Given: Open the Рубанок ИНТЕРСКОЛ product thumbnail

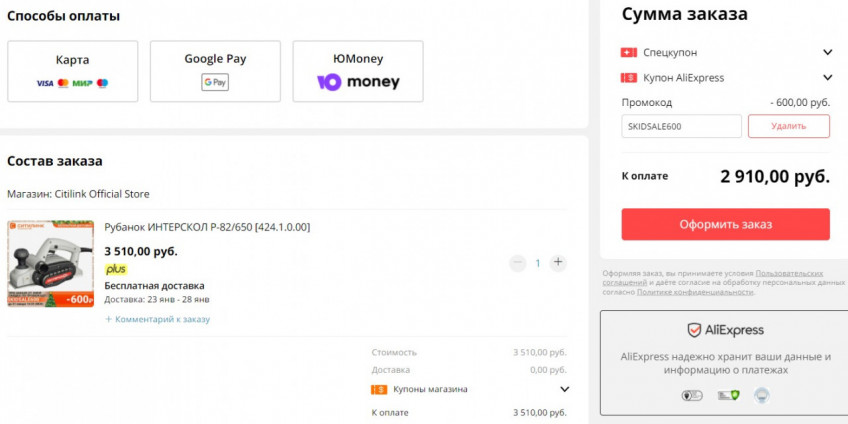Looking at the screenshot, I should (x=50, y=263).
